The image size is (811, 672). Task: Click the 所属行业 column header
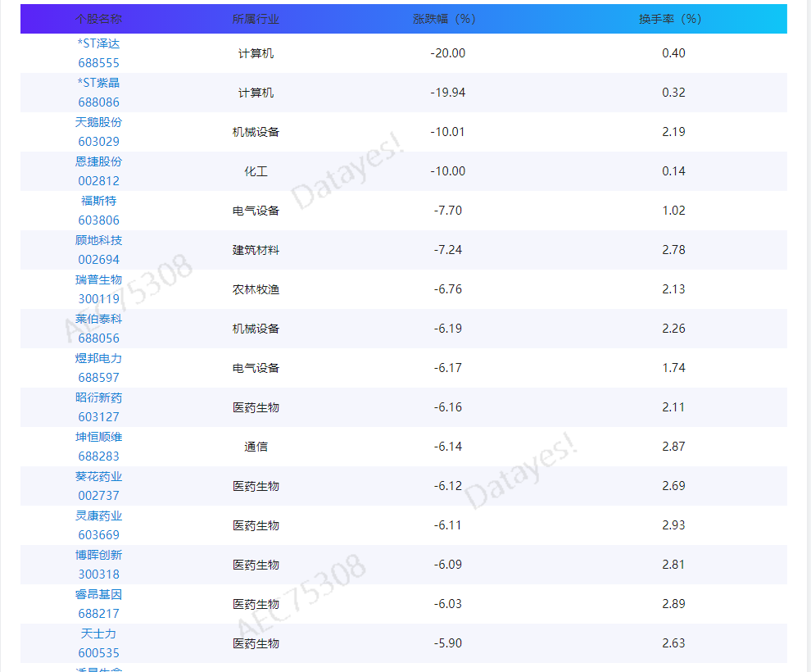pos(254,17)
